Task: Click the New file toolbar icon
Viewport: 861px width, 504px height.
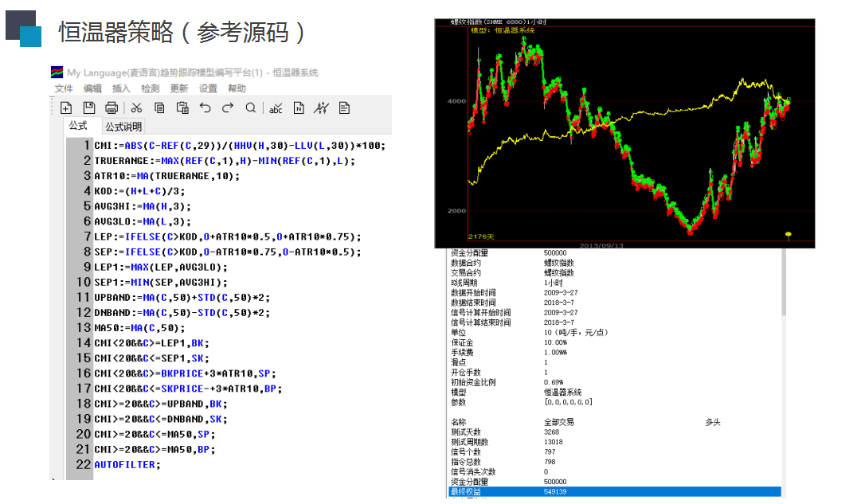Action: 66,108
